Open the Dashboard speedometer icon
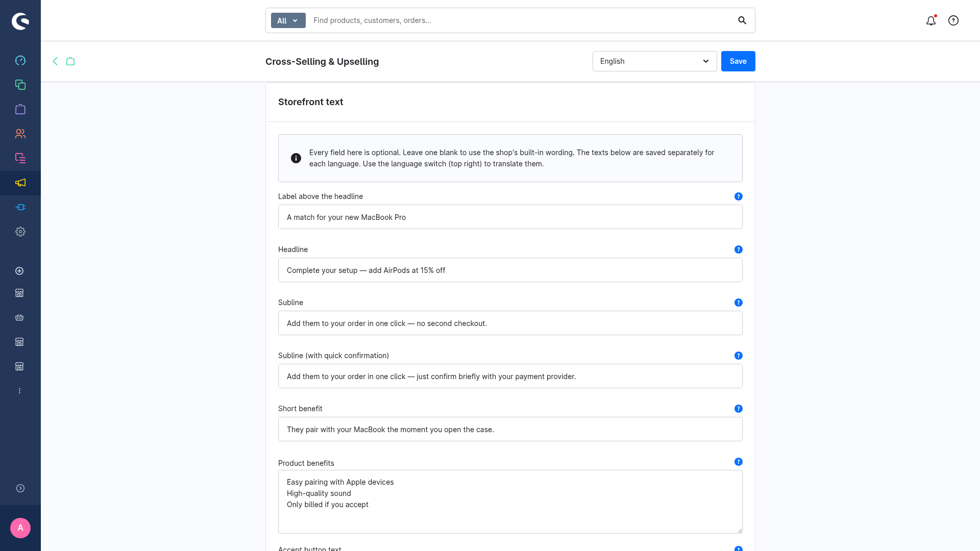The width and height of the screenshot is (980, 551). [x=20, y=60]
